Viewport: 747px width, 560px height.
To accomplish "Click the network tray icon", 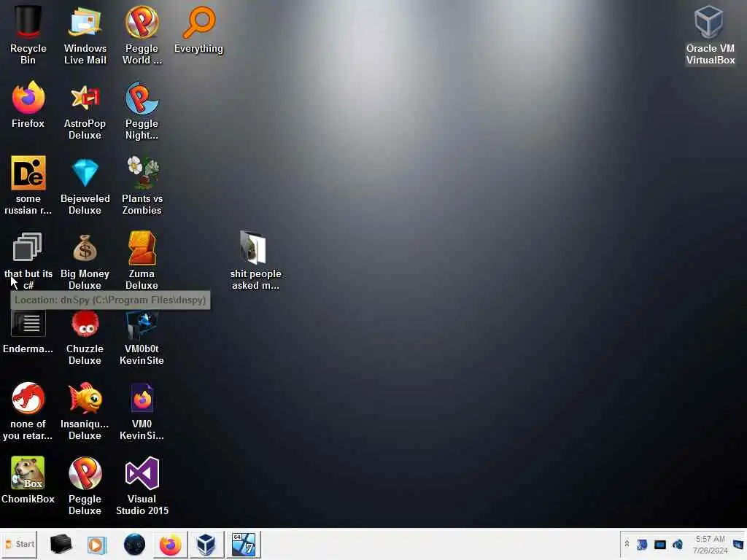I will (x=659, y=544).
